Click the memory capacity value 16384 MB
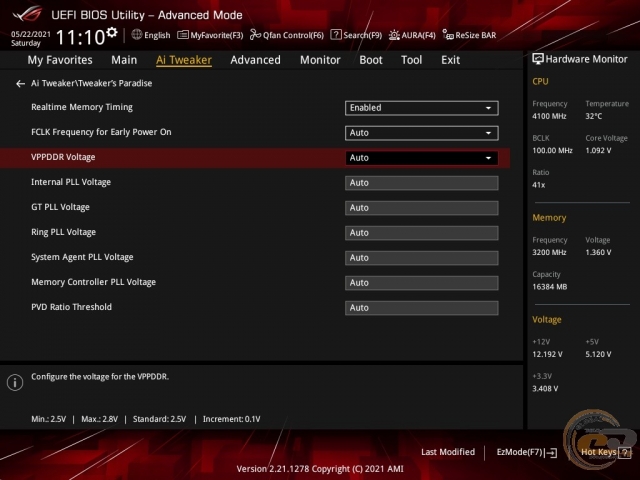Image resolution: width=640 pixels, height=480 pixels. [549, 287]
